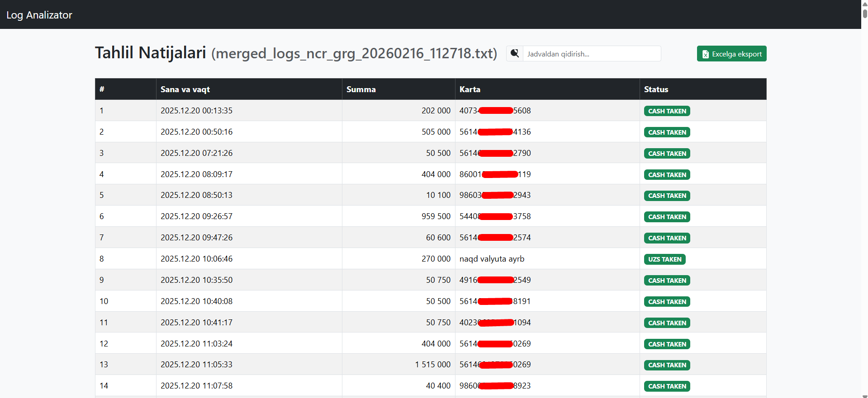Click the UZS TAKEN status badge
This screenshot has height=398, width=868.
click(x=664, y=259)
